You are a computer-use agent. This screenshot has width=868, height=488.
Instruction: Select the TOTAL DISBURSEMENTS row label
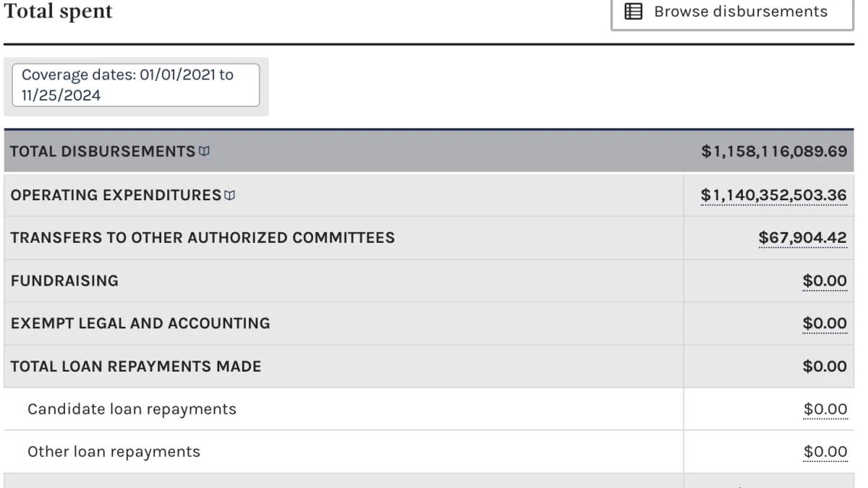click(x=102, y=151)
